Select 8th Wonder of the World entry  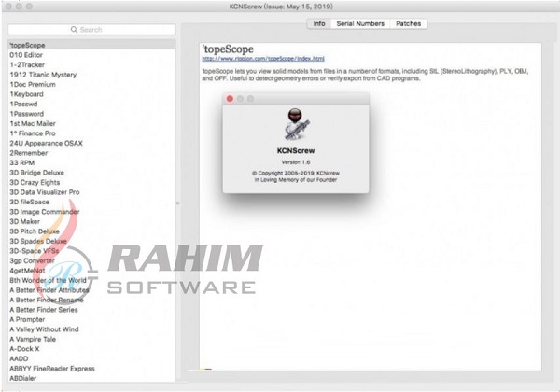coord(91,280)
